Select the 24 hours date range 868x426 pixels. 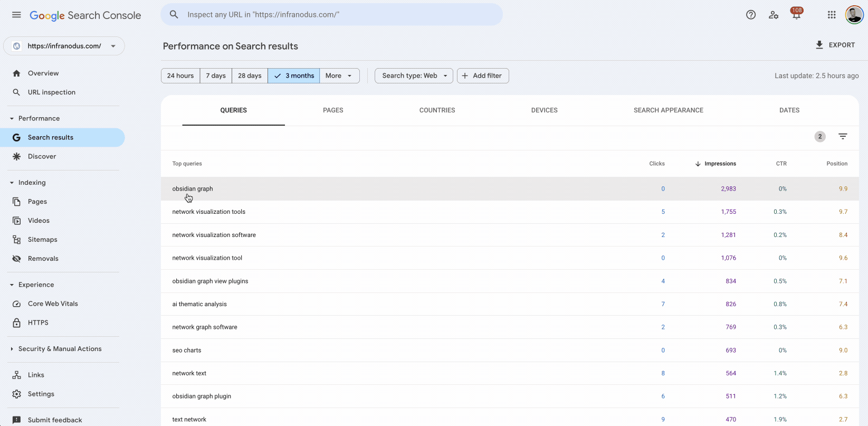pos(180,75)
